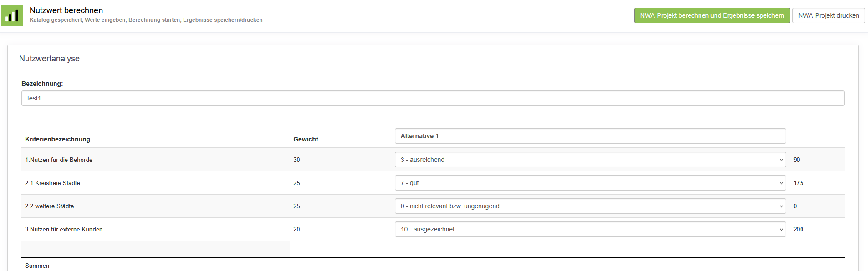The width and height of the screenshot is (868, 271).
Task: Click the calculate and save NWA-Projekt button
Action: pos(712,15)
